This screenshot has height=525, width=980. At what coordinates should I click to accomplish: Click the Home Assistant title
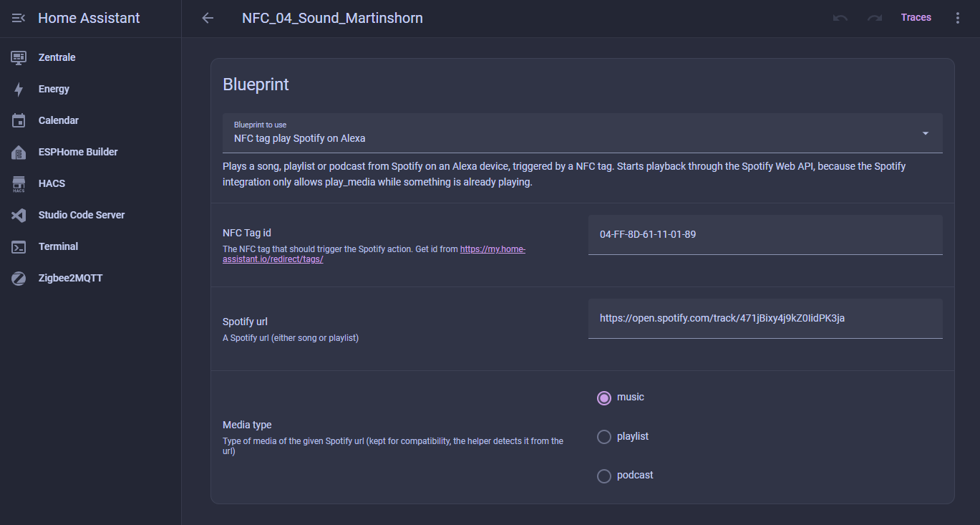pyautogui.click(x=89, y=18)
